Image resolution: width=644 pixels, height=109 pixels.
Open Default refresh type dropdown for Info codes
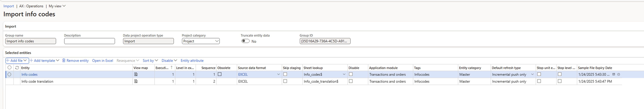coord(532,75)
